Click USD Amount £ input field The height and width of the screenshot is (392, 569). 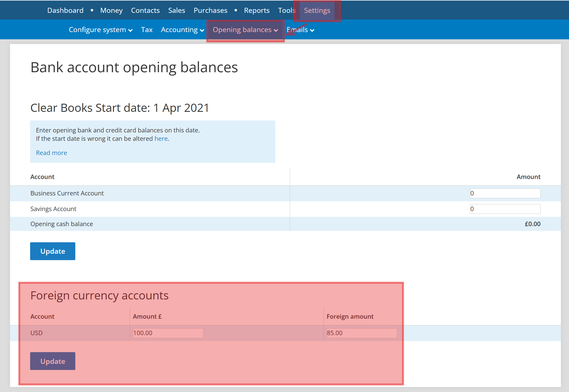point(168,333)
